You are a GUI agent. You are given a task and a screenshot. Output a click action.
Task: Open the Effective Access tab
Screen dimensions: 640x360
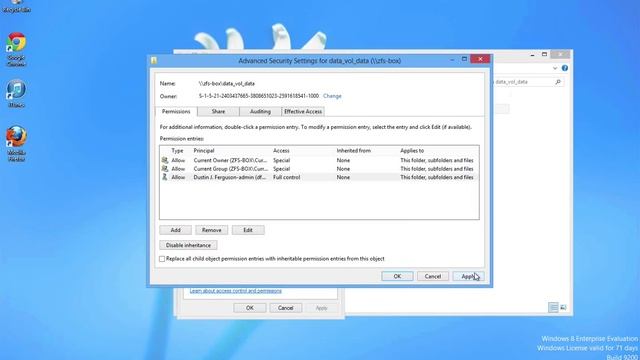[303, 111]
